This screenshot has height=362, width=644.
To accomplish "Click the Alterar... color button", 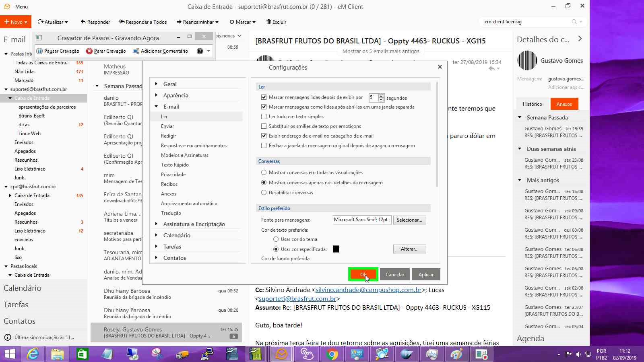I will pyautogui.click(x=409, y=249).
